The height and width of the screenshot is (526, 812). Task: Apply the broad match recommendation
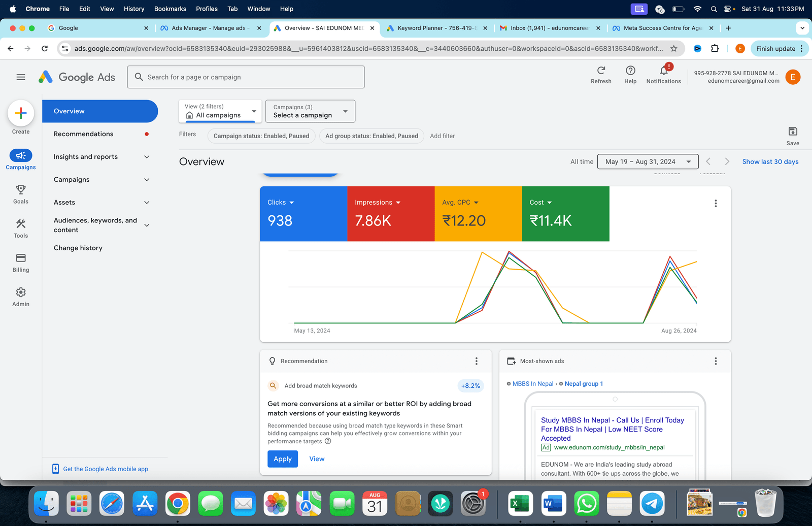tap(283, 459)
